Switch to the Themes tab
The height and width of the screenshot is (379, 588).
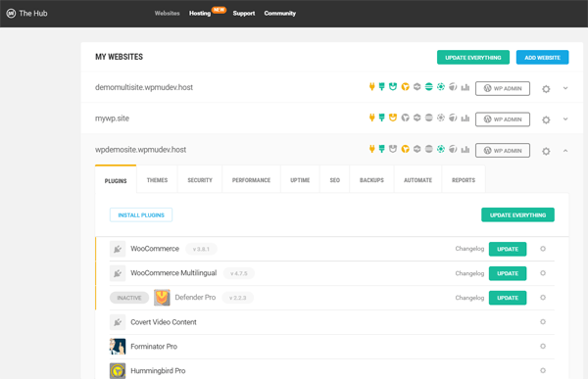(157, 180)
